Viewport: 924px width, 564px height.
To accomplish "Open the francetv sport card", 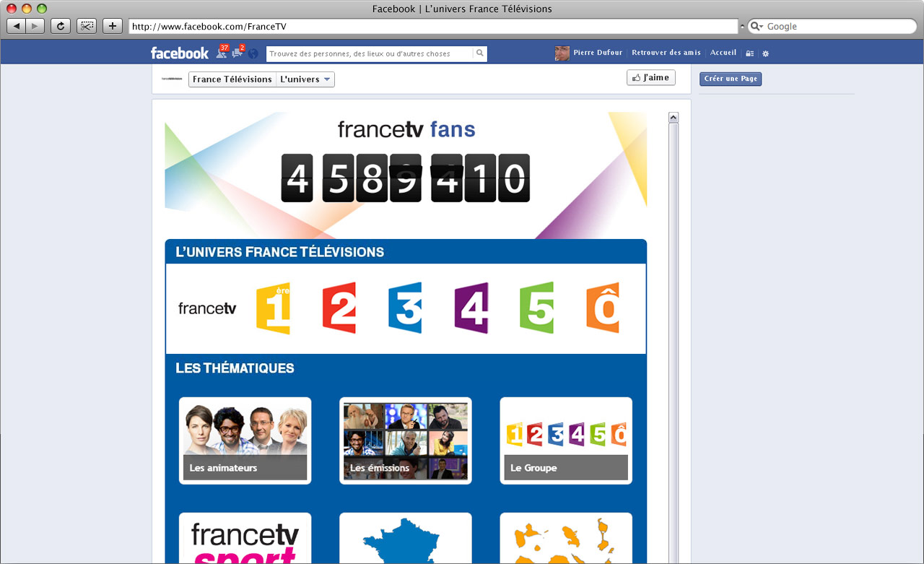I will click(245, 538).
